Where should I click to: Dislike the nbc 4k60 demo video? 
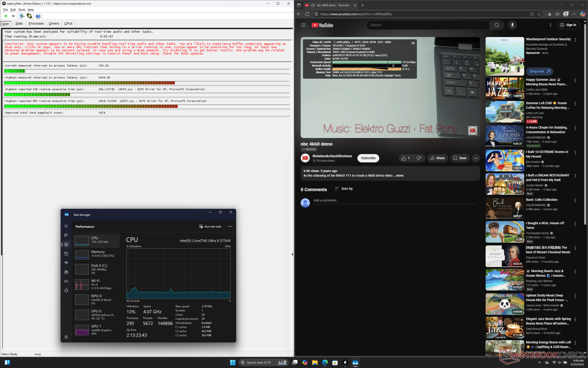(419, 158)
